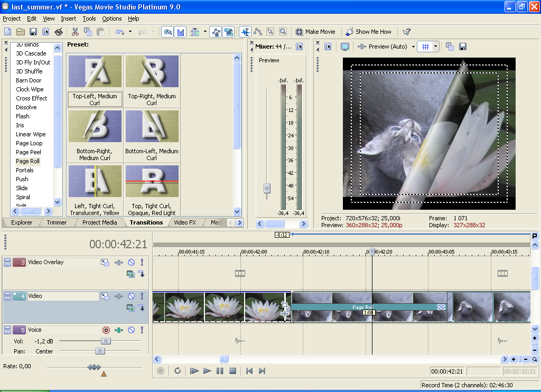Select Cross Effect in transitions list
The width and height of the screenshot is (541, 392).
tap(31, 98)
